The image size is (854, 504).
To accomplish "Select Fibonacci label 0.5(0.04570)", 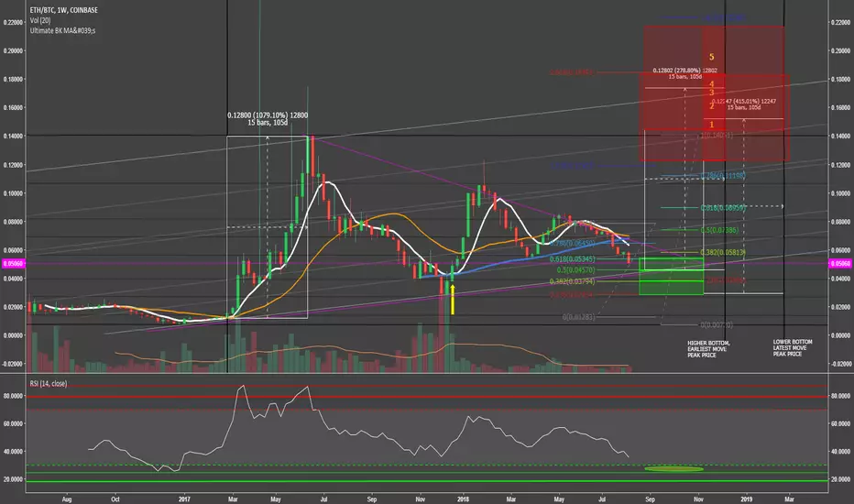I will point(575,270).
